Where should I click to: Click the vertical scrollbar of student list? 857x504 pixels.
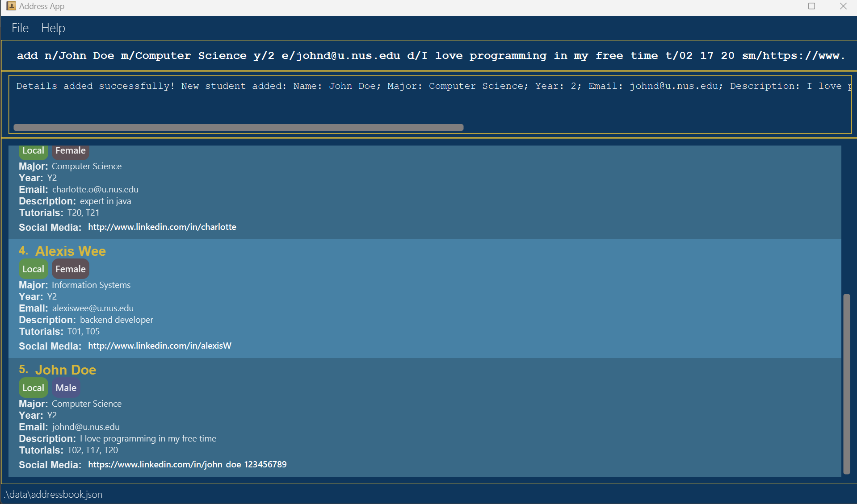(846, 383)
